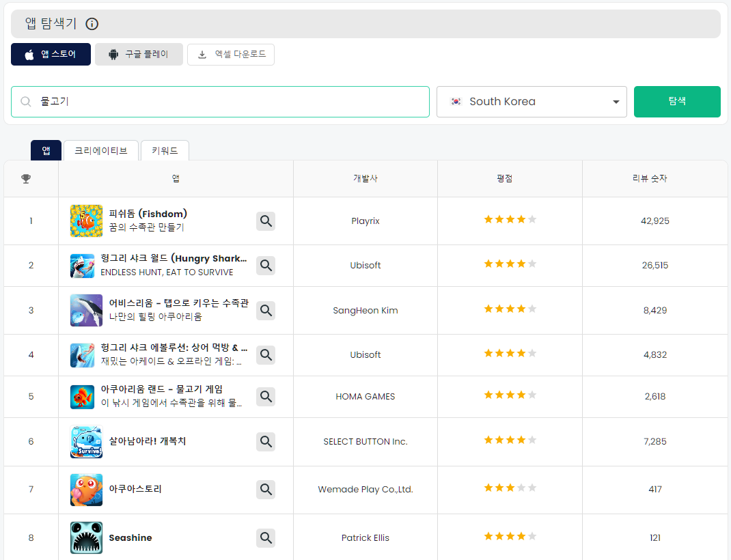Click the 살아남아라! 개복치 title

[148, 440]
